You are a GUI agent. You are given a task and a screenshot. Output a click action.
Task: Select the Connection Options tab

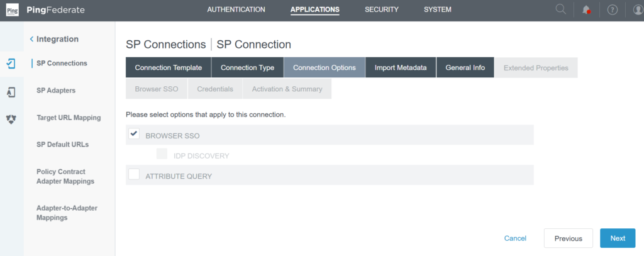coord(325,68)
